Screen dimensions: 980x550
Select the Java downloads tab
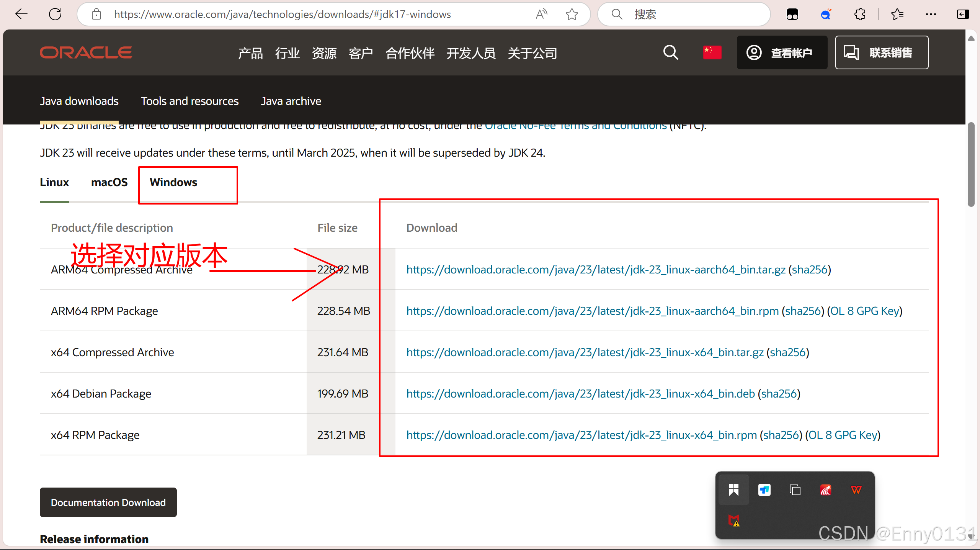coord(79,101)
